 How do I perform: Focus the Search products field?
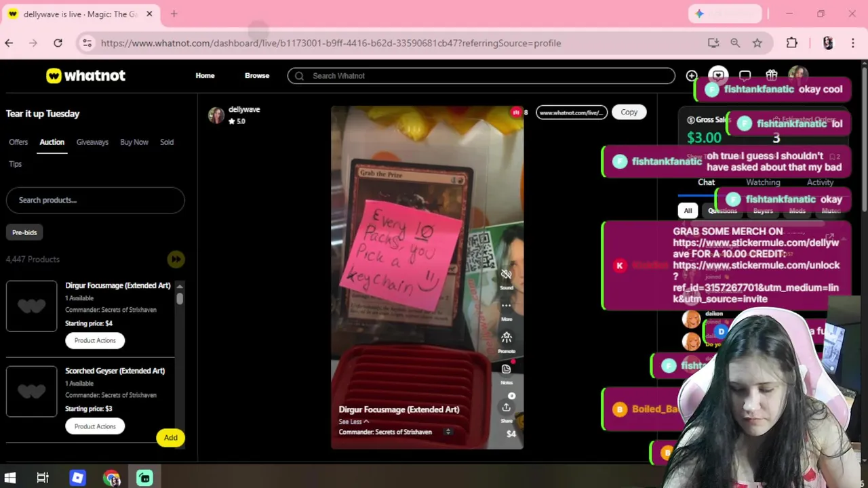(x=95, y=200)
